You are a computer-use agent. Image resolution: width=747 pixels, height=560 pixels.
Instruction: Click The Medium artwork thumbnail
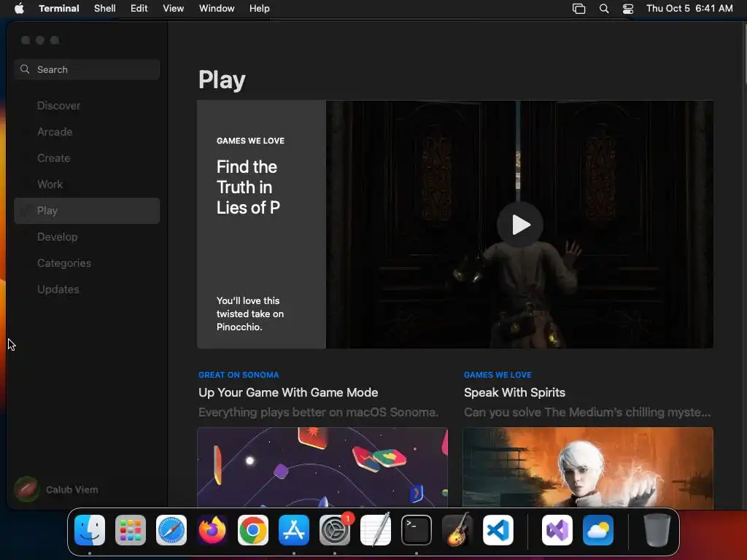588,467
